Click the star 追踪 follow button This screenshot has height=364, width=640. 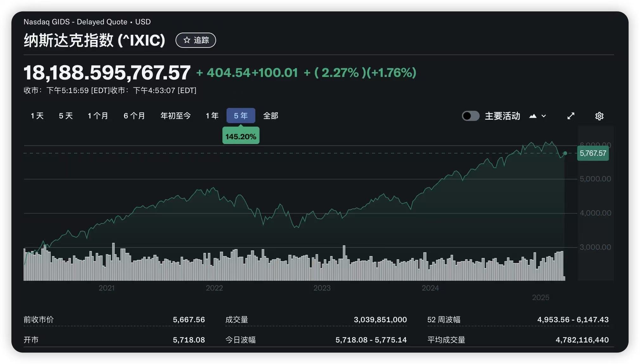pyautogui.click(x=196, y=40)
